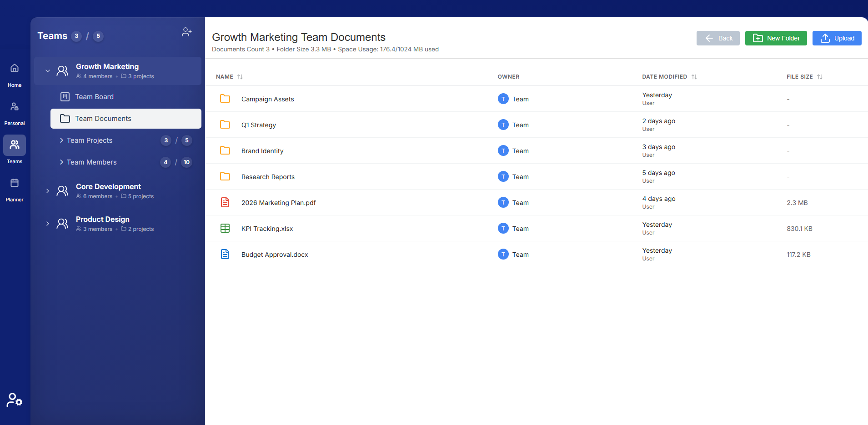Open the Team Documents section
868x425 pixels.
(103, 118)
